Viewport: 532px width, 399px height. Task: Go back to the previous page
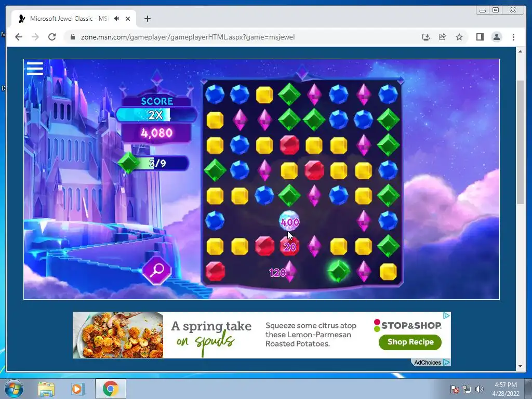pyautogui.click(x=19, y=37)
